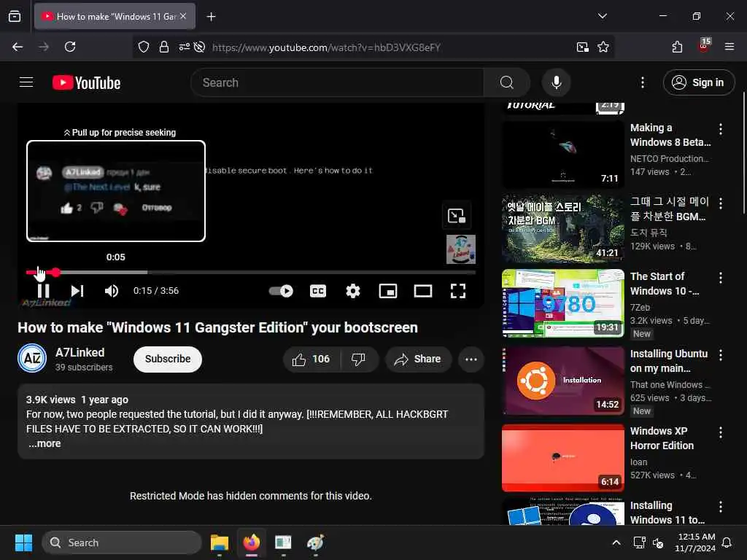Open YouTube settings three-dot menu
The height and width of the screenshot is (560, 747).
point(642,82)
